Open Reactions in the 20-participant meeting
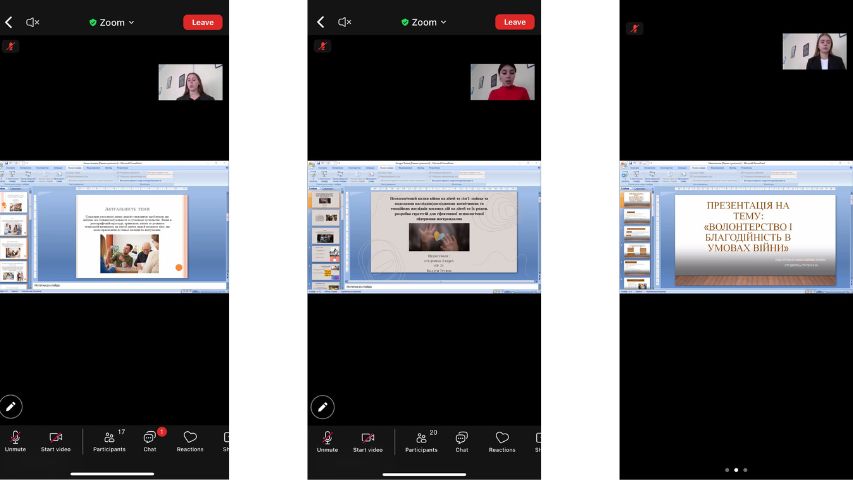Viewport: 853px width, 480px height. tap(502, 441)
